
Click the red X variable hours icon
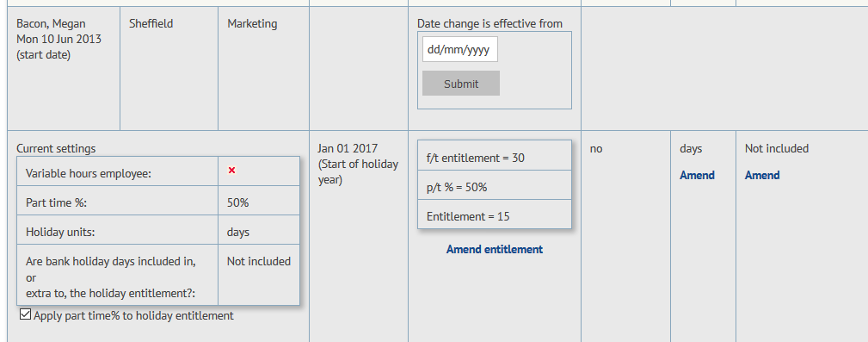[x=232, y=171]
